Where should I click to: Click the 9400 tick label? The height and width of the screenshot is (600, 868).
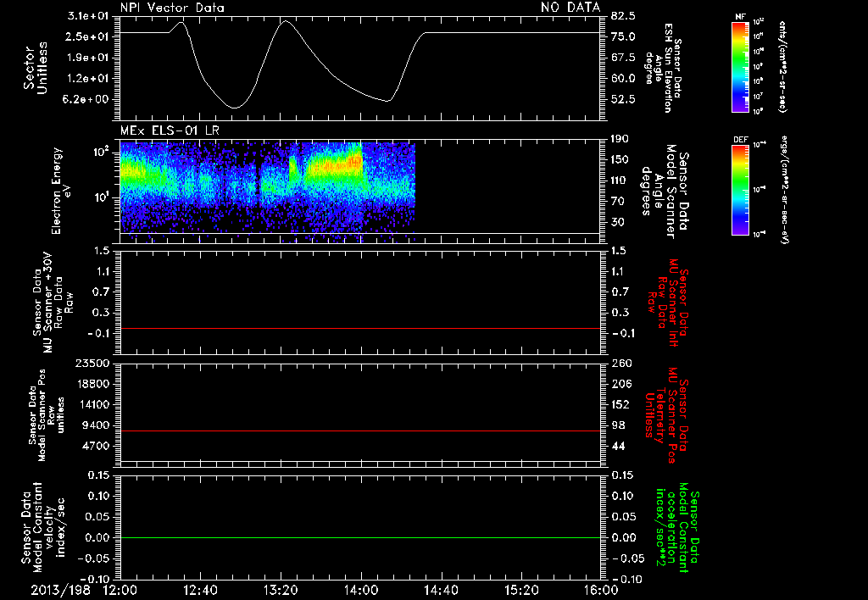click(97, 425)
